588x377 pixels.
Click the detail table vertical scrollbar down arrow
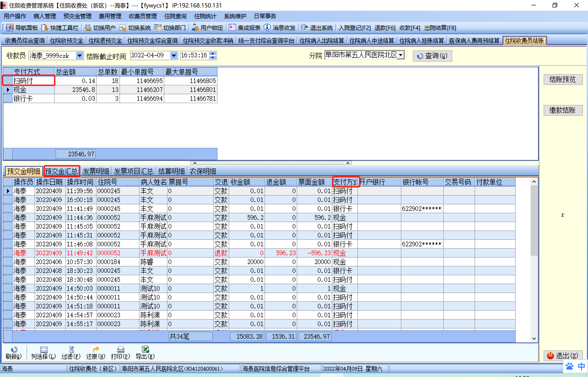(x=534, y=339)
